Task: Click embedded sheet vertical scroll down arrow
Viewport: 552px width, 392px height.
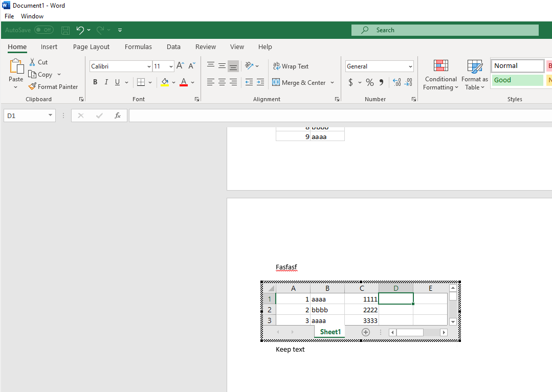Action: click(x=453, y=321)
